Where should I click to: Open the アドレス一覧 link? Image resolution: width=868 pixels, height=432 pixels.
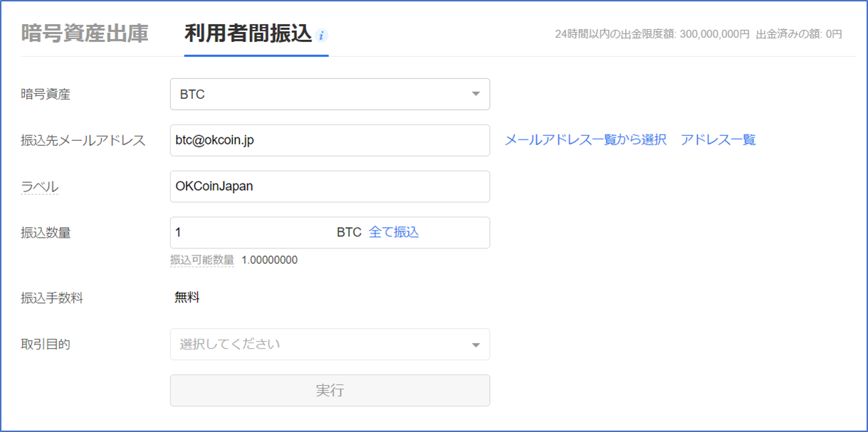pyautogui.click(x=718, y=140)
